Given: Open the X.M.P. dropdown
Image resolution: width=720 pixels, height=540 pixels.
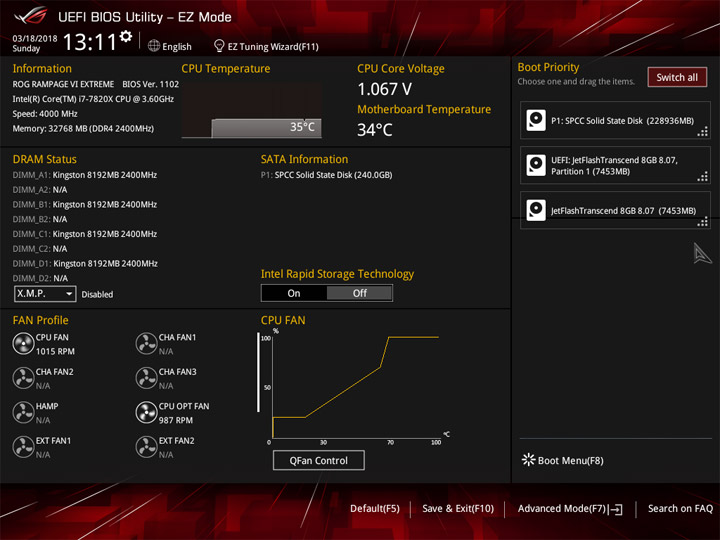Looking at the screenshot, I should coord(45,293).
